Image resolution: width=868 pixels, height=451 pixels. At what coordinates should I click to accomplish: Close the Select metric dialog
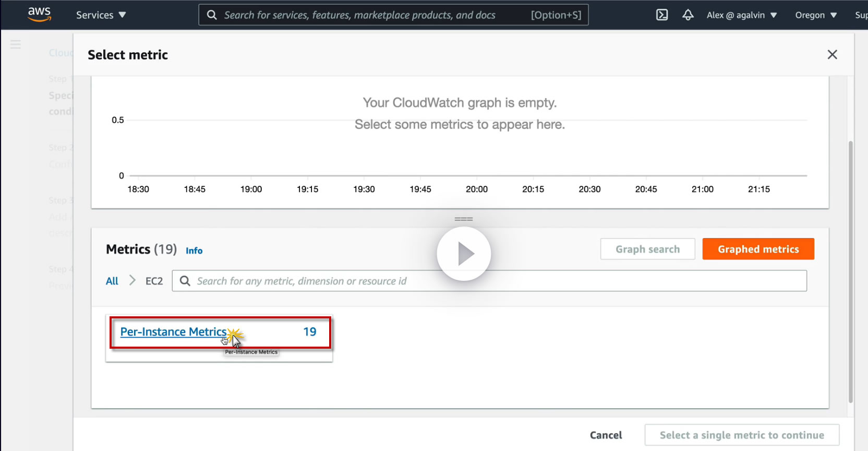[832, 55]
